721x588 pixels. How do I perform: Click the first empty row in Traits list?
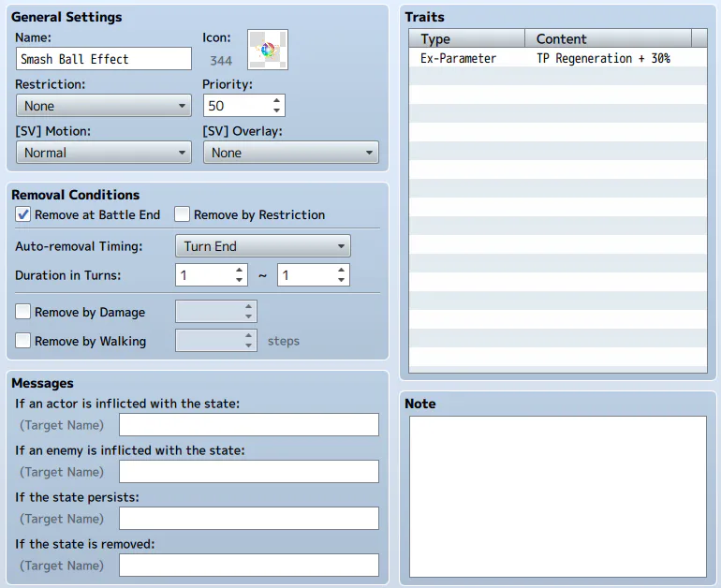click(x=558, y=77)
